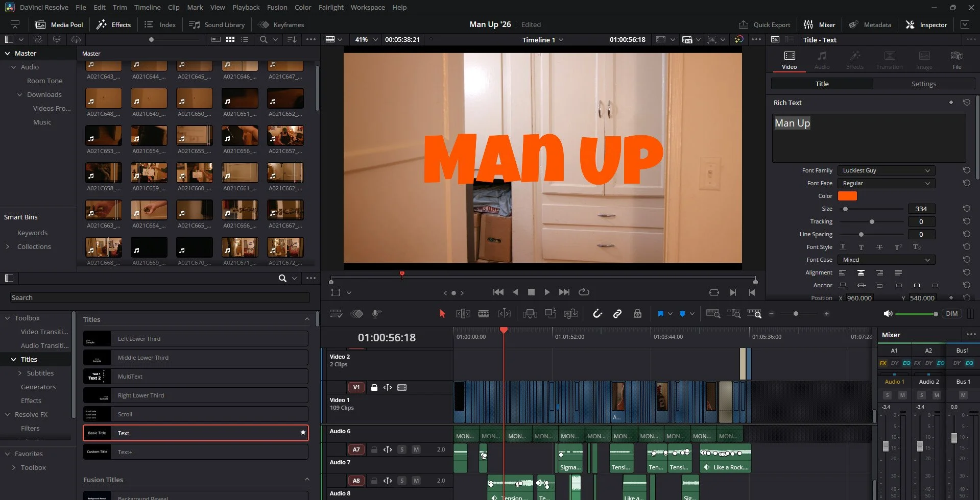Screen dimensions: 980x500
Task: Mute the Audio 1 mixer channel
Action: point(902,395)
